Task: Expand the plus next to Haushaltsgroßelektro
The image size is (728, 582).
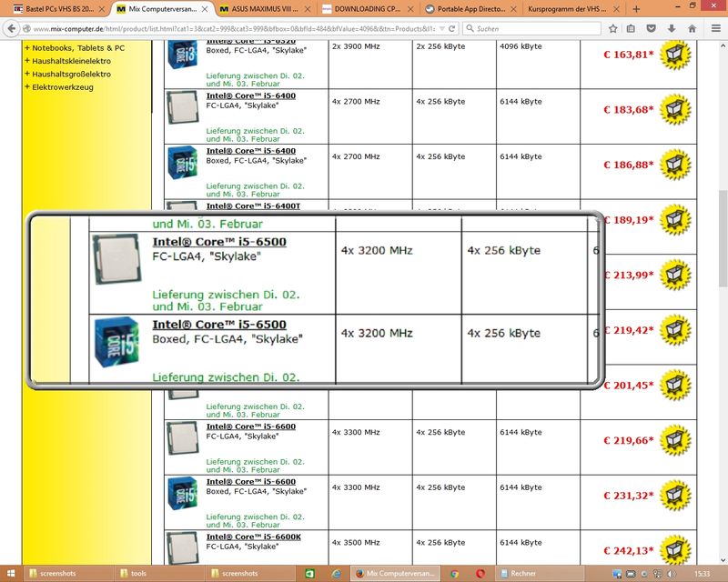Action: tap(27, 74)
